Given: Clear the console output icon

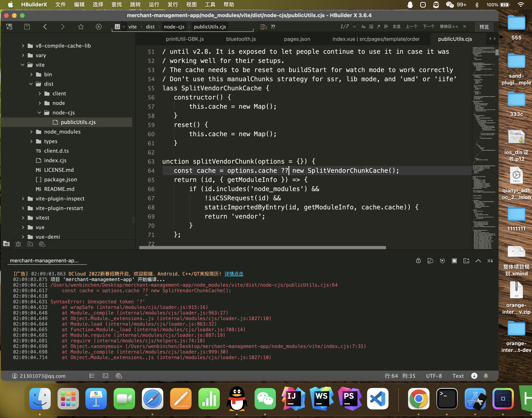Looking at the screenshot, I should (x=490, y=261).
